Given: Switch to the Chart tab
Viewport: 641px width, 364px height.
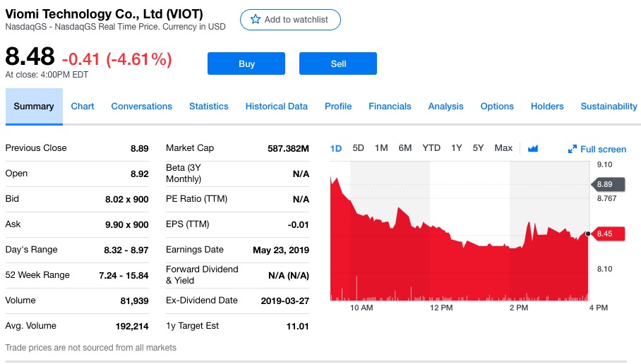Looking at the screenshot, I should tap(83, 107).
